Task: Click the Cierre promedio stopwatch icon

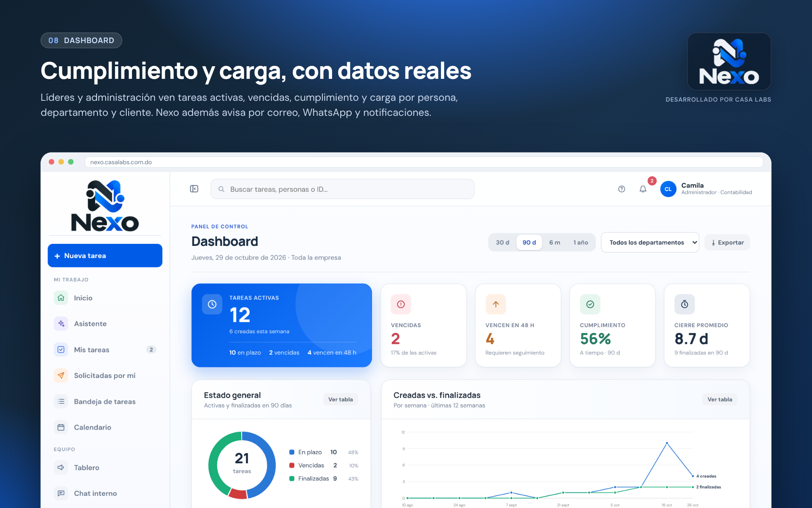Action: click(685, 304)
